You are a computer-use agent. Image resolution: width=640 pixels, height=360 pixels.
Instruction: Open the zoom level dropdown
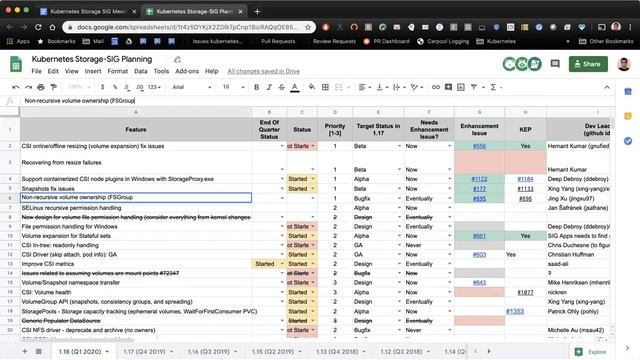tap(80, 87)
